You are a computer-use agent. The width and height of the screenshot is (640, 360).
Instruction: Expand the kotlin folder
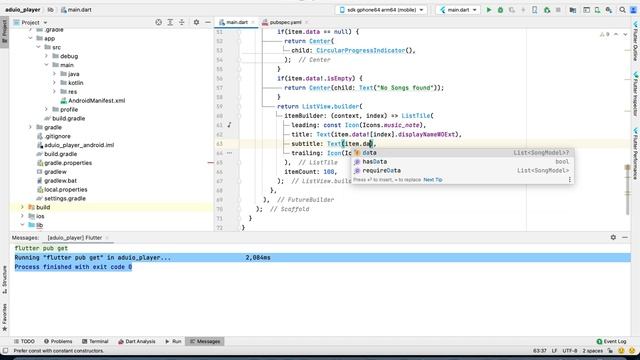point(54,83)
